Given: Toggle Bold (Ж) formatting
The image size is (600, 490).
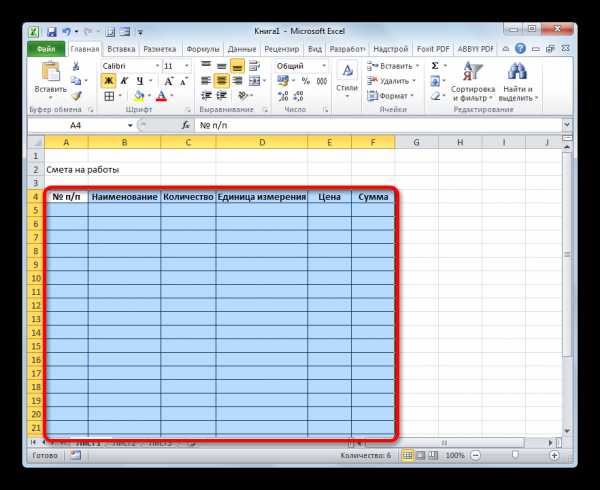Looking at the screenshot, I should (x=109, y=81).
